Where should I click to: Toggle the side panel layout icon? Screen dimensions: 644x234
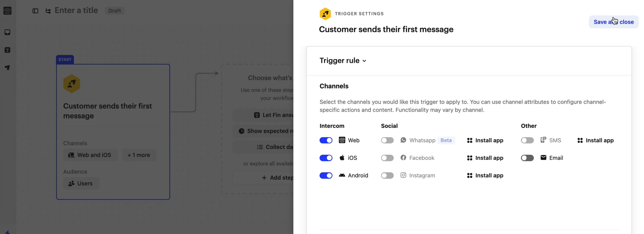click(35, 11)
